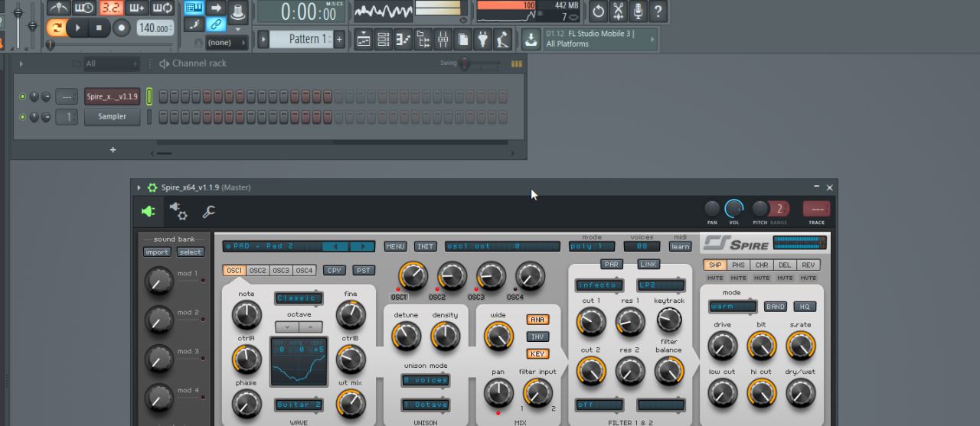Image resolution: width=980 pixels, height=426 pixels.
Task: Open the Channel rack view icon
Action: [384, 39]
